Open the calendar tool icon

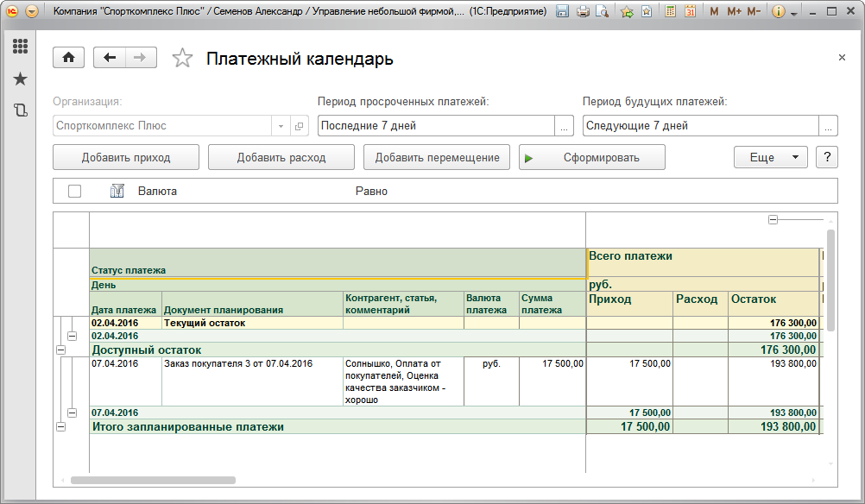[690, 12]
